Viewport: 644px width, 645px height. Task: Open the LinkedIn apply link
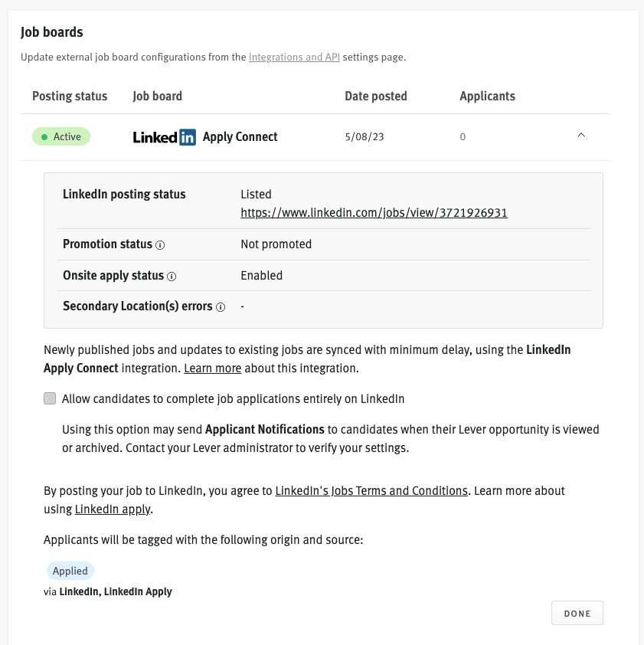click(x=112, y=509)
